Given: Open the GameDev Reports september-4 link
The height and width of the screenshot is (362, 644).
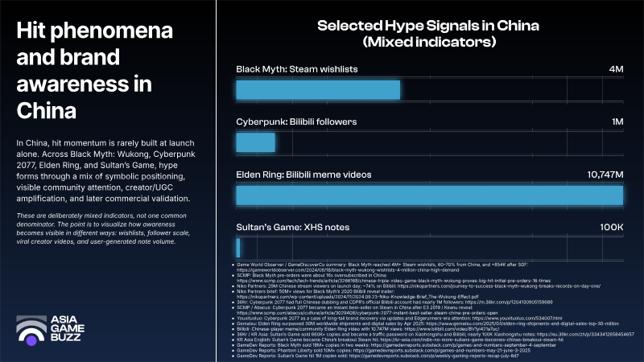Looking at the screenshot, I should 464,345.
